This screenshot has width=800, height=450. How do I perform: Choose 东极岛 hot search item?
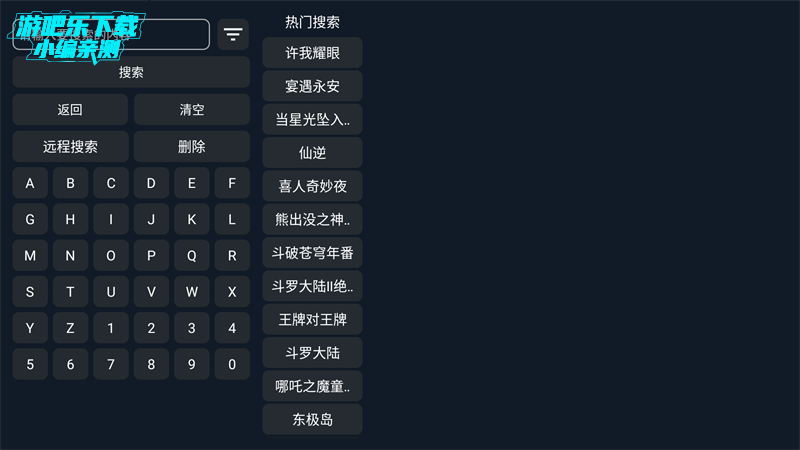click(312, 420)
